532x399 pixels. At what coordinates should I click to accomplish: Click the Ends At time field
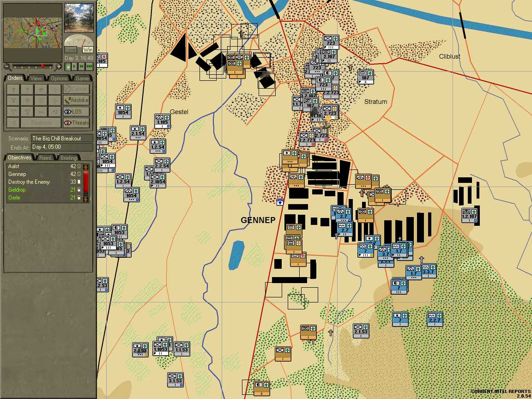62,147
